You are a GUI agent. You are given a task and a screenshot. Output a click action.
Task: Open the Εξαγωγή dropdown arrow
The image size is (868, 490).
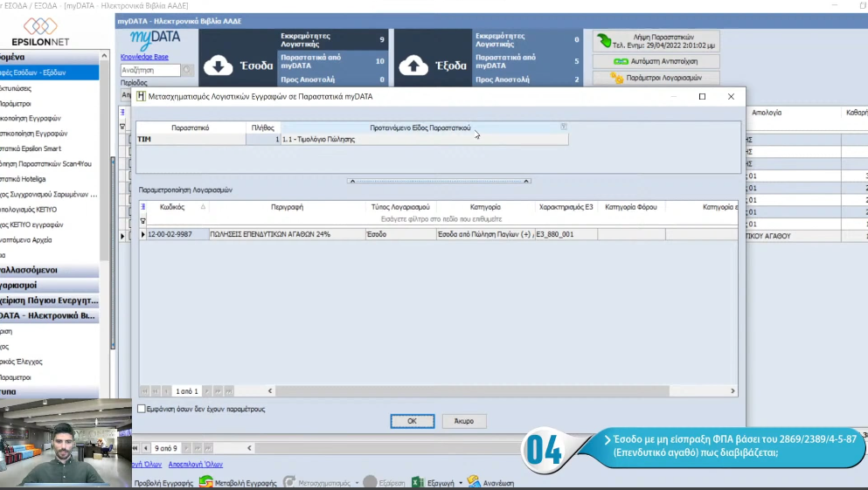(461, 483)
